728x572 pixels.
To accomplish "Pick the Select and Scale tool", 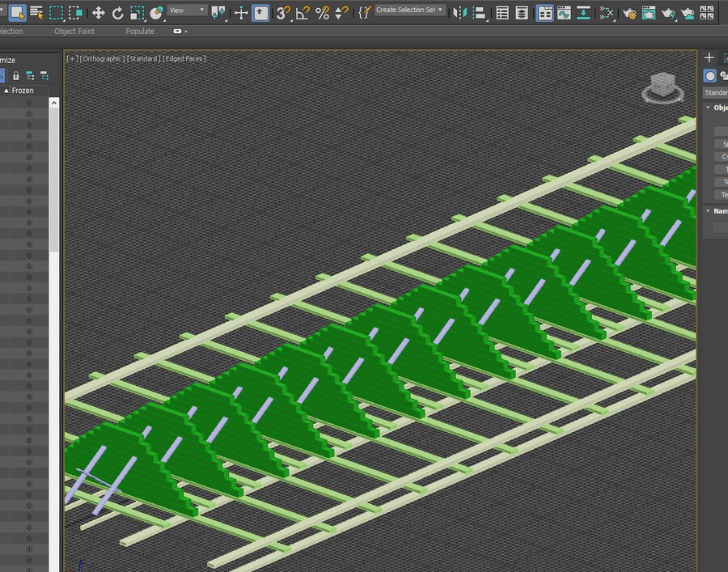I will [138, 12].
